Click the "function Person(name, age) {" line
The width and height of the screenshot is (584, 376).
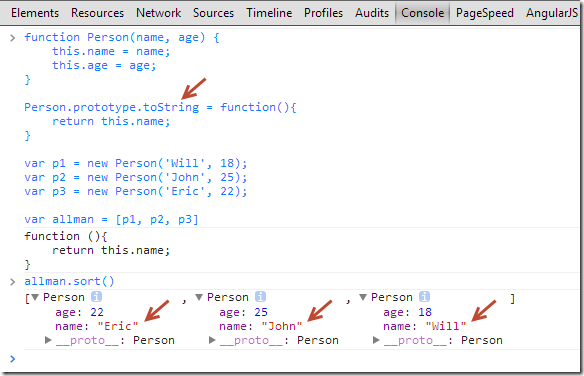122,37
